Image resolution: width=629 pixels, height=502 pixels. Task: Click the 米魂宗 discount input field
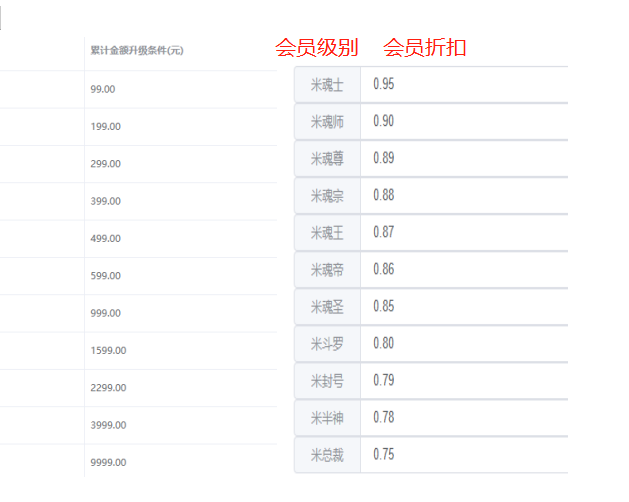[x=465, y=195]
